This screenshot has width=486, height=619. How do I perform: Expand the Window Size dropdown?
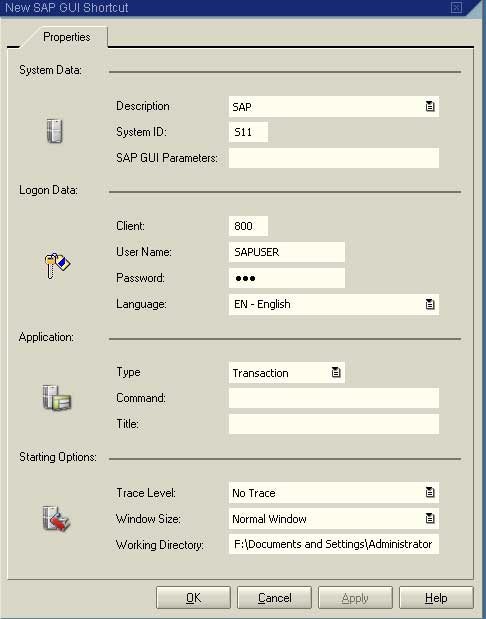[x=430, y=518]
